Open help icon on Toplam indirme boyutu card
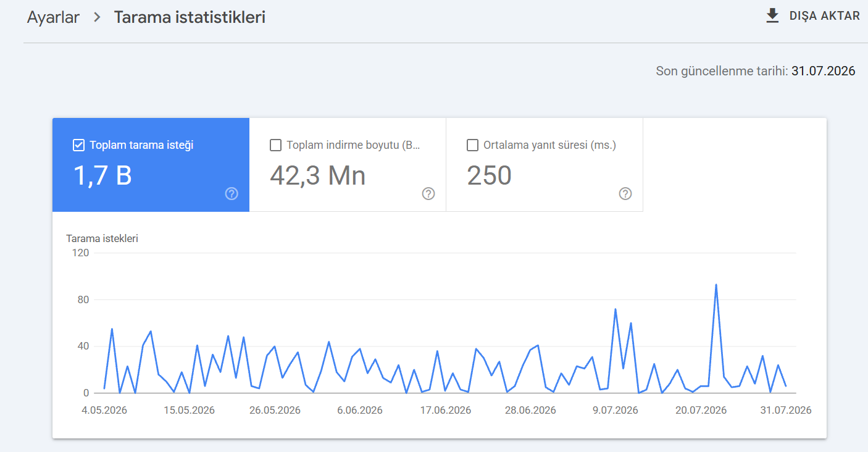 [428, 194]
